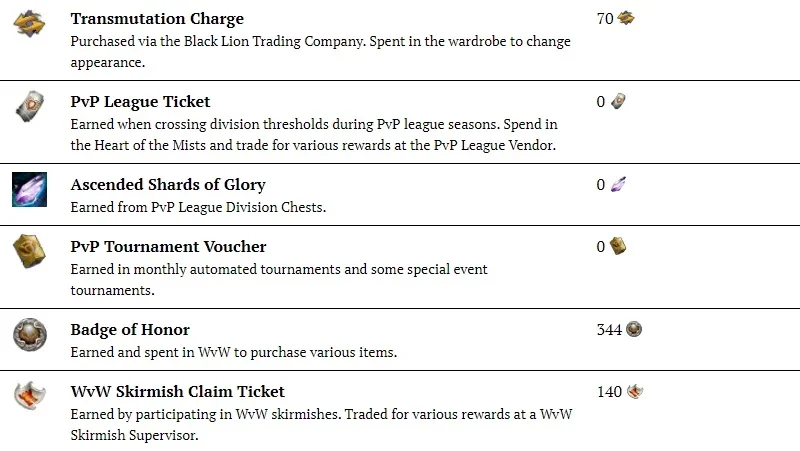Click the small league ticket icon beside 0
The height and width of the screenshot is (451, 800).
[x=618, y=101]
